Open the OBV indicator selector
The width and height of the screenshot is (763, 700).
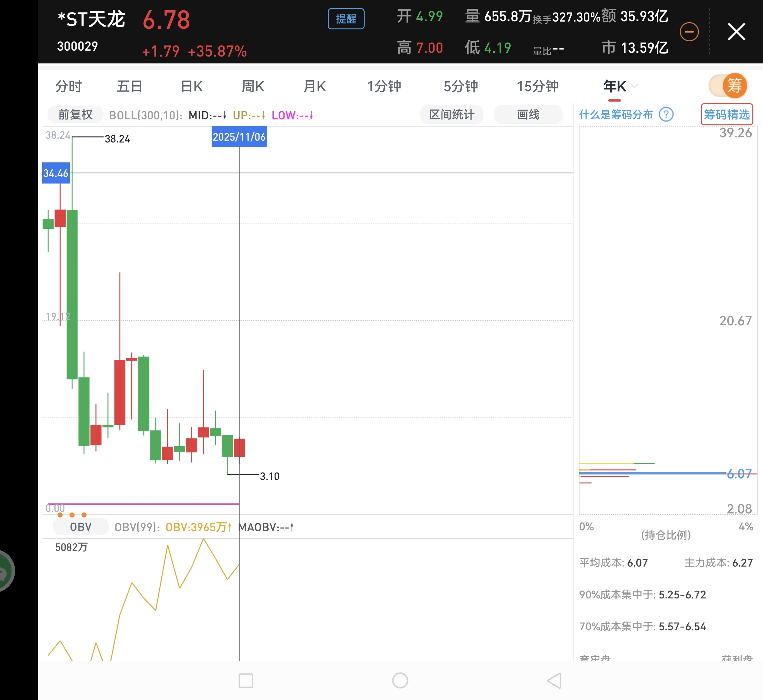pos(81,527)
